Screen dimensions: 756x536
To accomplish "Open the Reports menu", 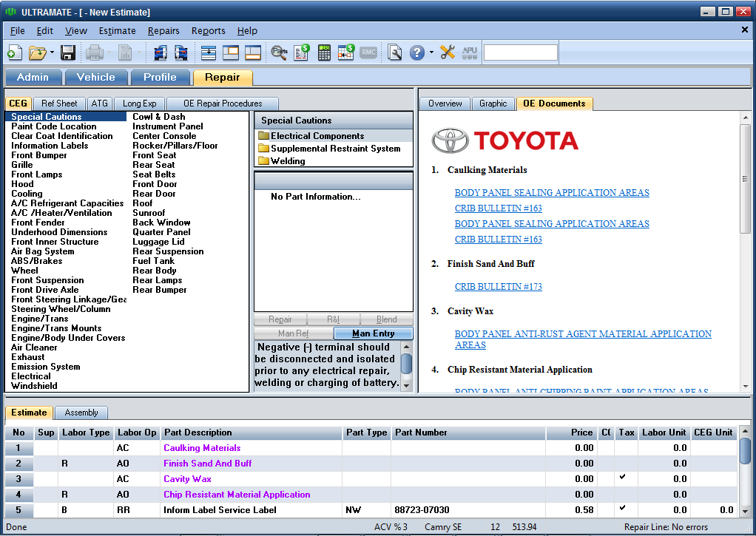I will (x=209, y=31).
